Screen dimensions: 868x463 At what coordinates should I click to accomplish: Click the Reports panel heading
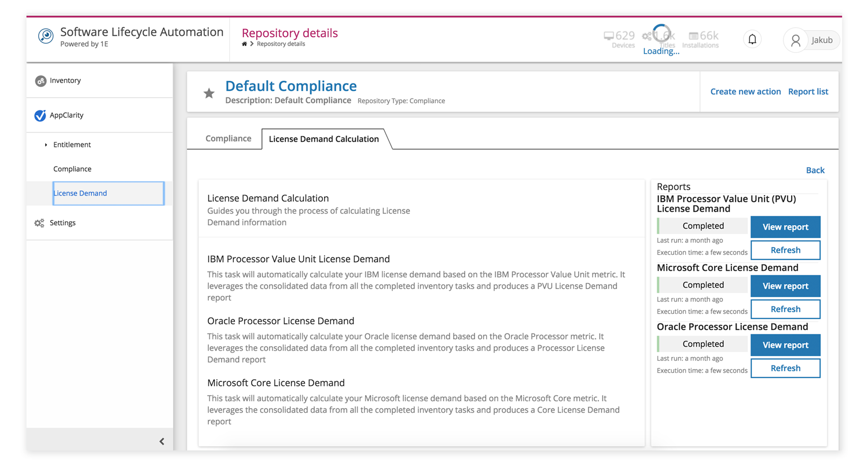674,186
